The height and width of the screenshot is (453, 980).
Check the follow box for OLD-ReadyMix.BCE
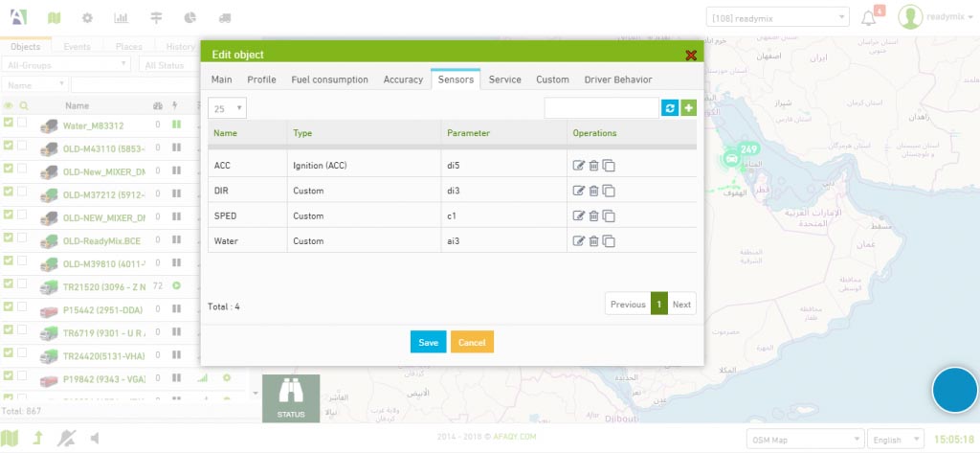[x=22, y=238]
